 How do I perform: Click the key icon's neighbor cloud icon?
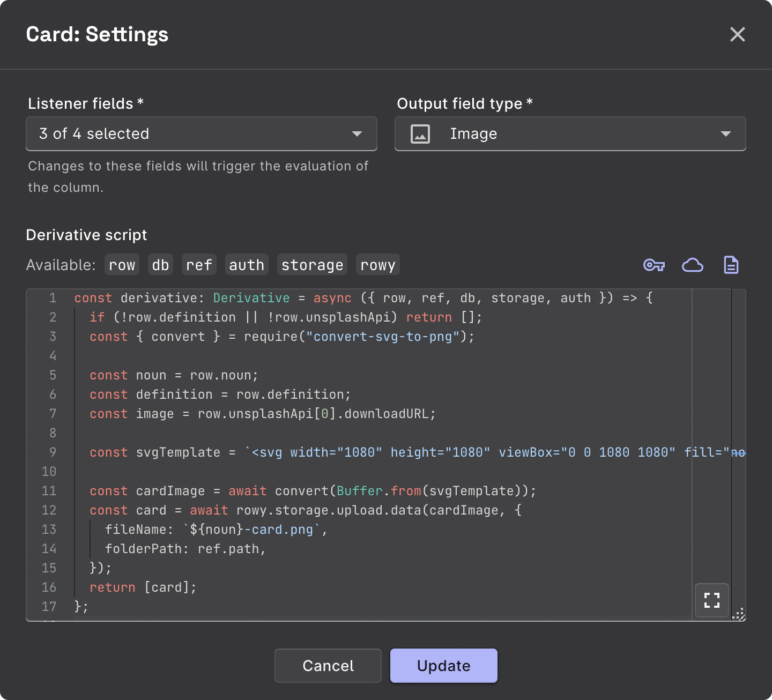pyautogui.click(x=693, y=264)
